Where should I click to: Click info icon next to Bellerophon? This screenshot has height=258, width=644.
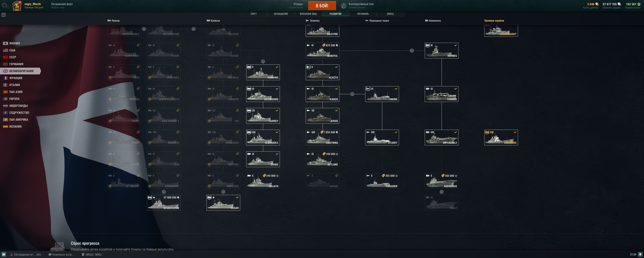194,29
